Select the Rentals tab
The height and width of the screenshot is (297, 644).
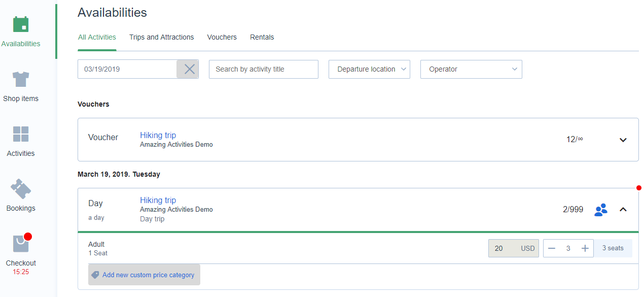[x=262, y=37]
